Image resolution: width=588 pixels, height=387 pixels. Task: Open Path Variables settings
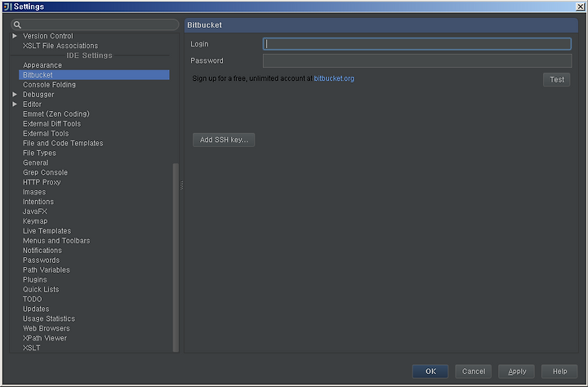click(46, 270)
